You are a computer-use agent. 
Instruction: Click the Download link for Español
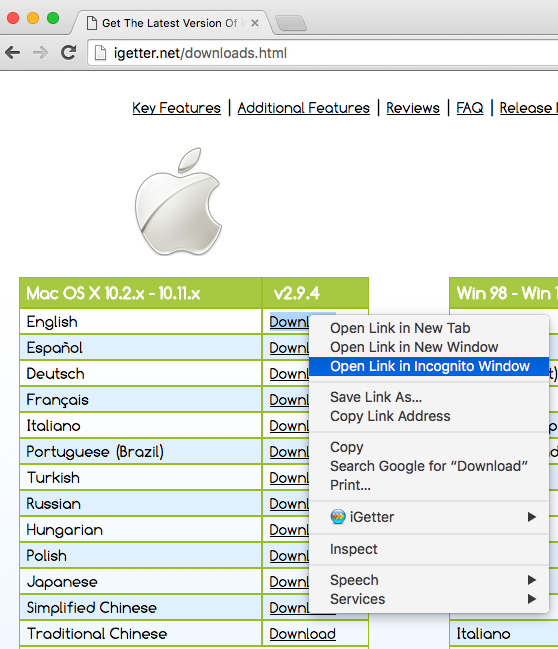[289, 348]
